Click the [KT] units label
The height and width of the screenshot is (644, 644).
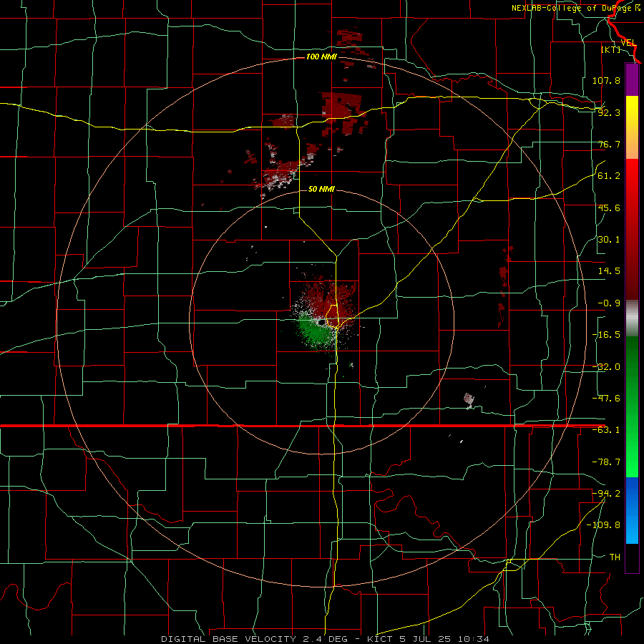coord(611,49)
